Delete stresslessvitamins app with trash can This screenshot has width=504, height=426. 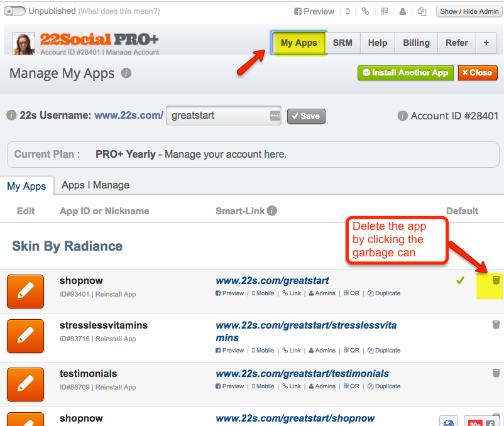click(x=496, y=324)
